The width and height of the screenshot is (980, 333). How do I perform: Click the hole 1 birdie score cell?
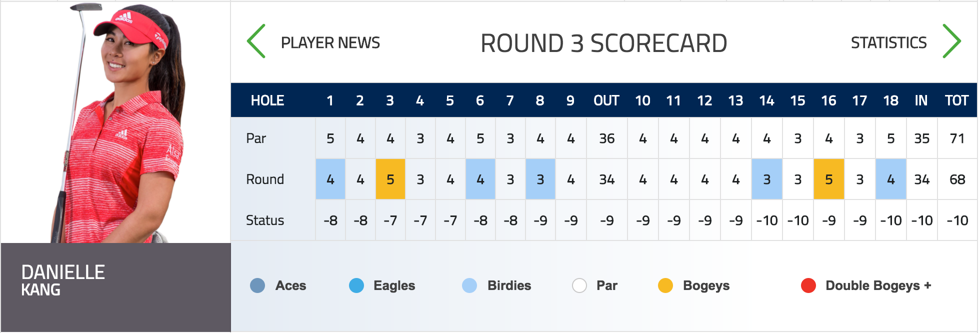click(x=330, y=179)
